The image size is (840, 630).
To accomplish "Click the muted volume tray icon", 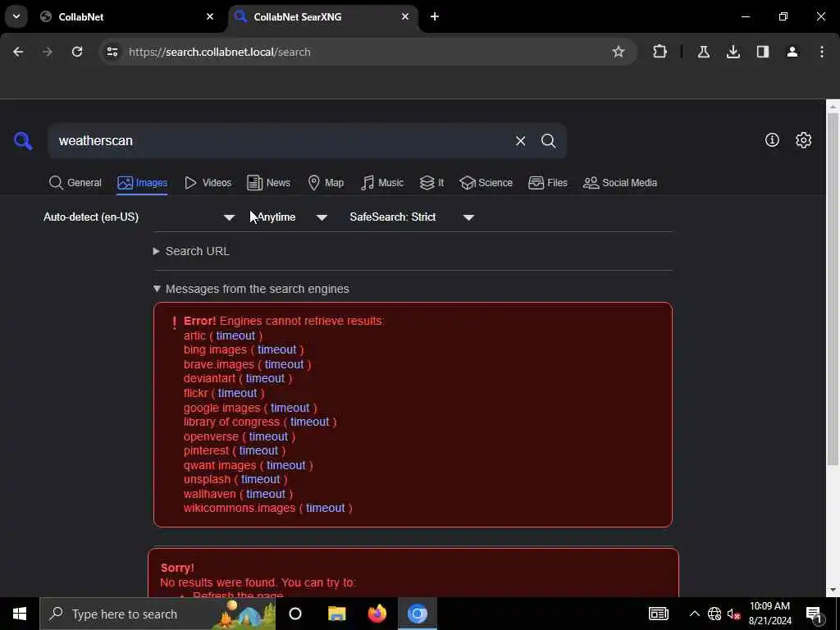I will 733,614.
